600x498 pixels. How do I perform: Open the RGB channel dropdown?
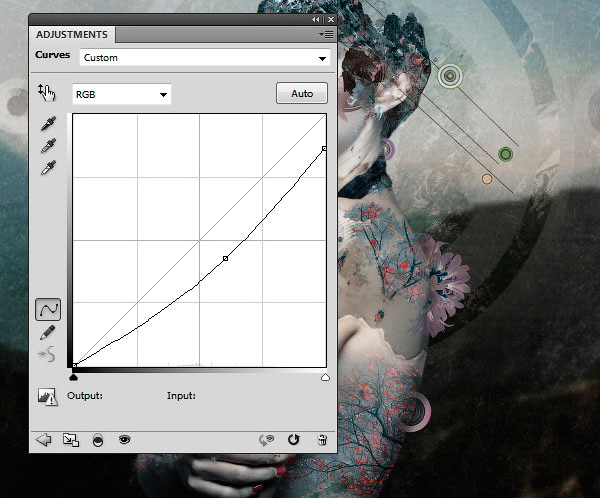click(x=122, y=94)
